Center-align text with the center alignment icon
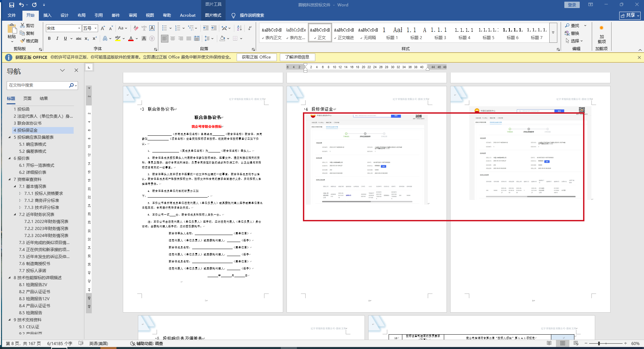 (x=173, y=38)
